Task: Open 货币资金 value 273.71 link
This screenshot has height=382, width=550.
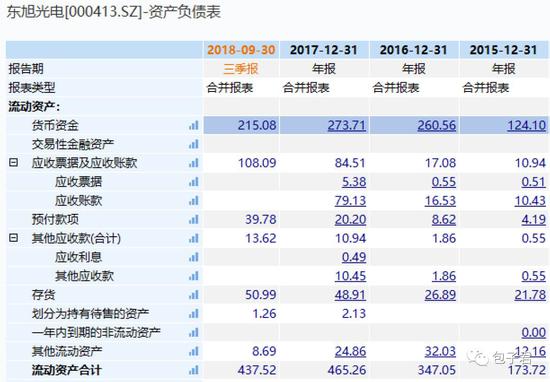Action: 347,125
